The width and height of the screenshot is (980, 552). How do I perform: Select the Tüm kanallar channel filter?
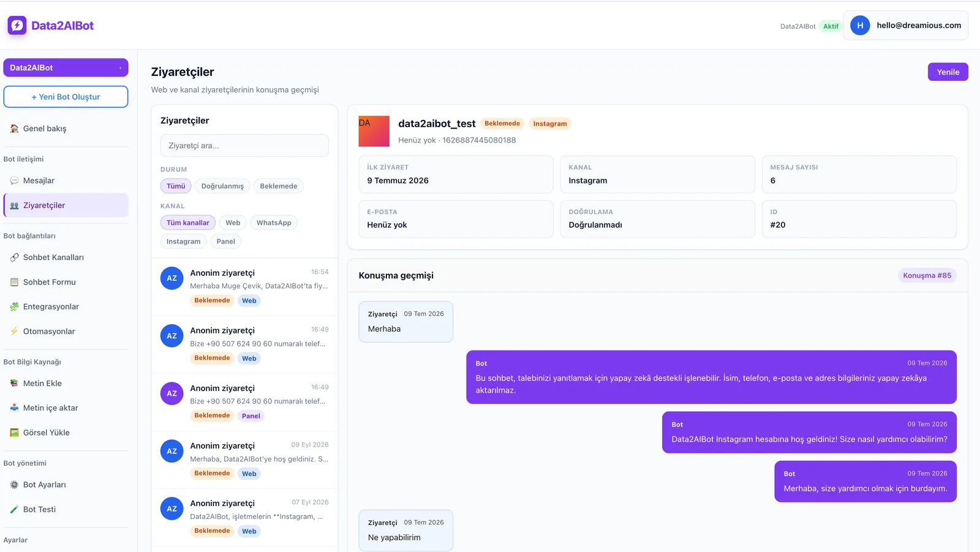188,223
